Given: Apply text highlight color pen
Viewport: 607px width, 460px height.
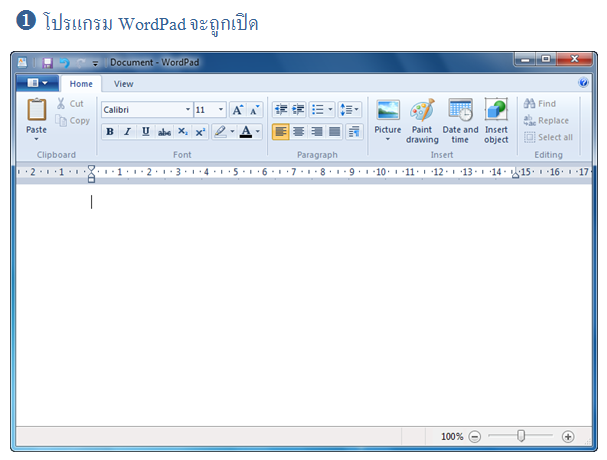Looking at the screenshot, I should 220,132.
